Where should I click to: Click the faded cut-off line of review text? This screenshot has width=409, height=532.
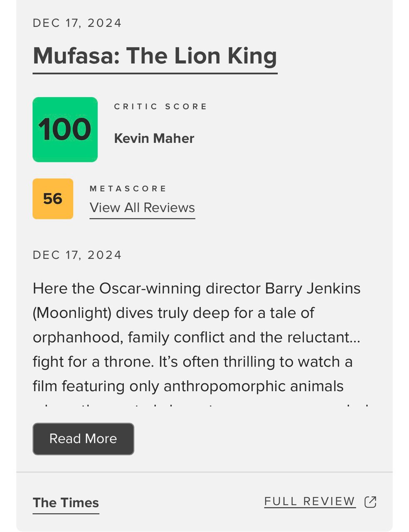point(200,406)
